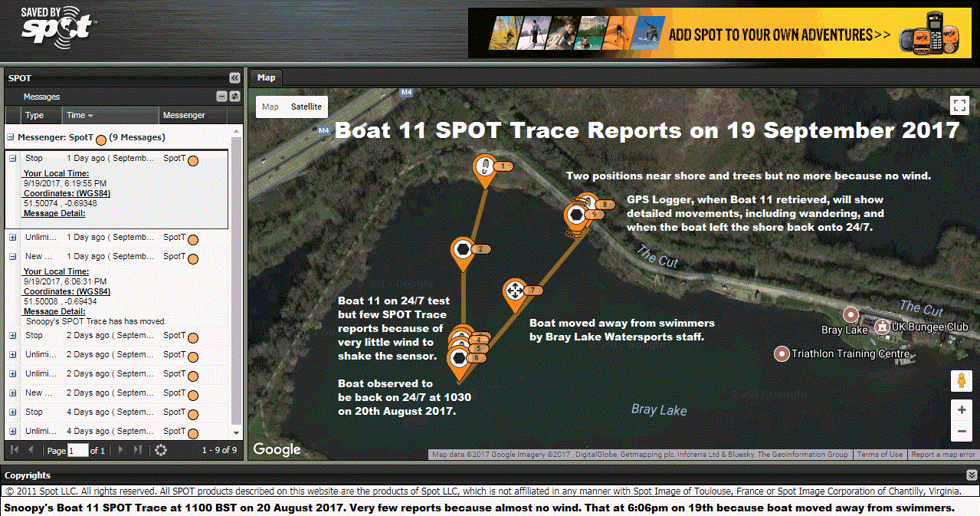Zoom out the map with minus button
The height and width of the screenshot is (516, 980).
pos(961,432)
